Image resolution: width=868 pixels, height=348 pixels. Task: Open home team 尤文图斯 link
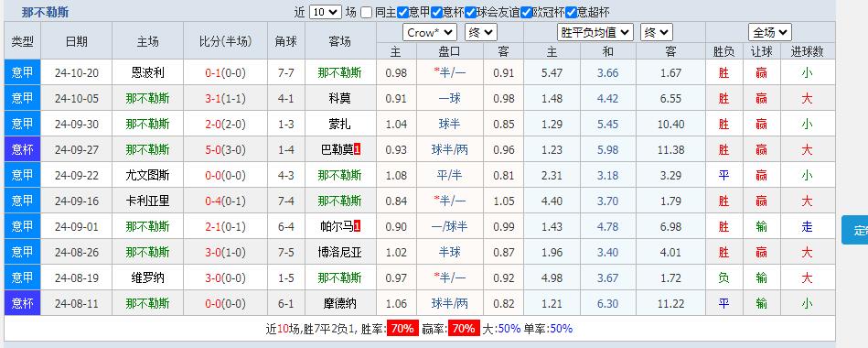148,175
